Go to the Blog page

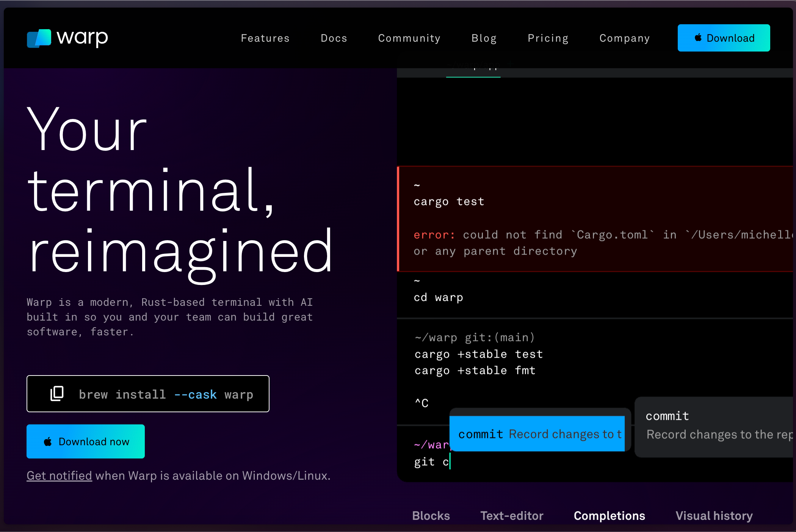484,38
